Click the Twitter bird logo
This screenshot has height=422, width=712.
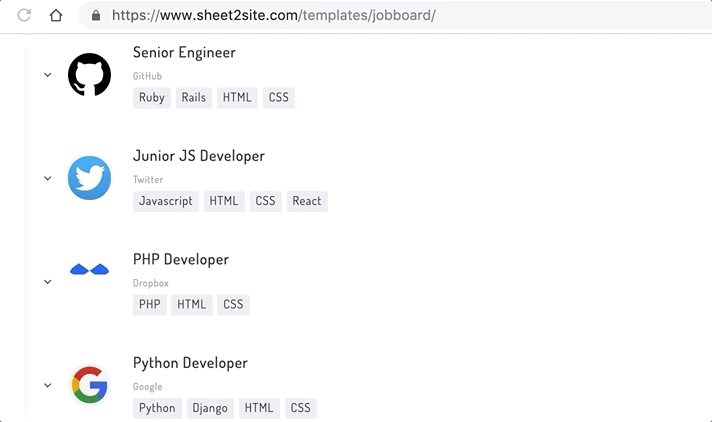point(89,178)
